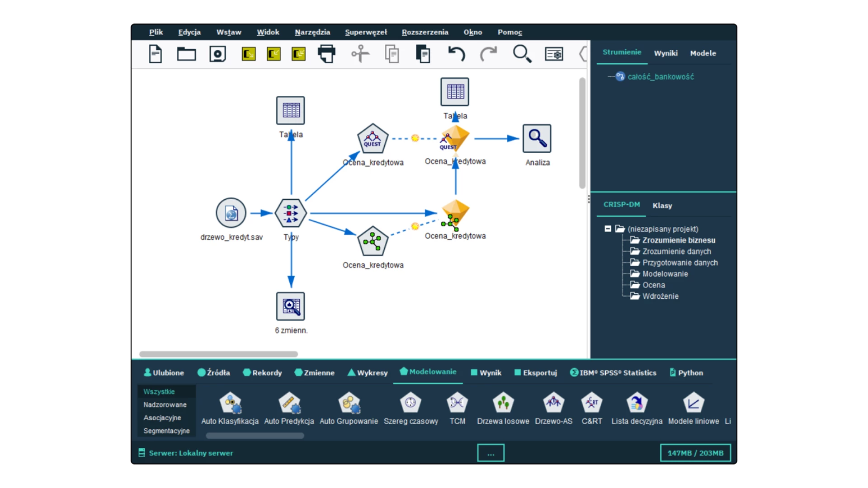Filter palette by Nadzorowane models
The width and height of the screenshot is (868, 488).
coord(165,405)
